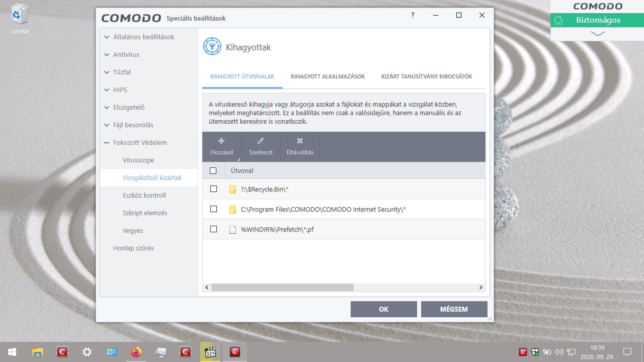Open Media Player Classic 321 taskbar icon

(x=210, y=352)
